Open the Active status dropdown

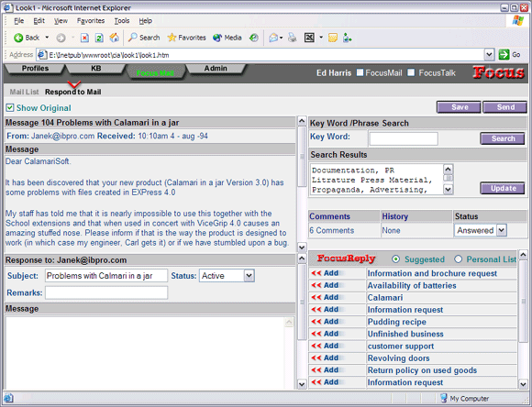click(249, 275)
